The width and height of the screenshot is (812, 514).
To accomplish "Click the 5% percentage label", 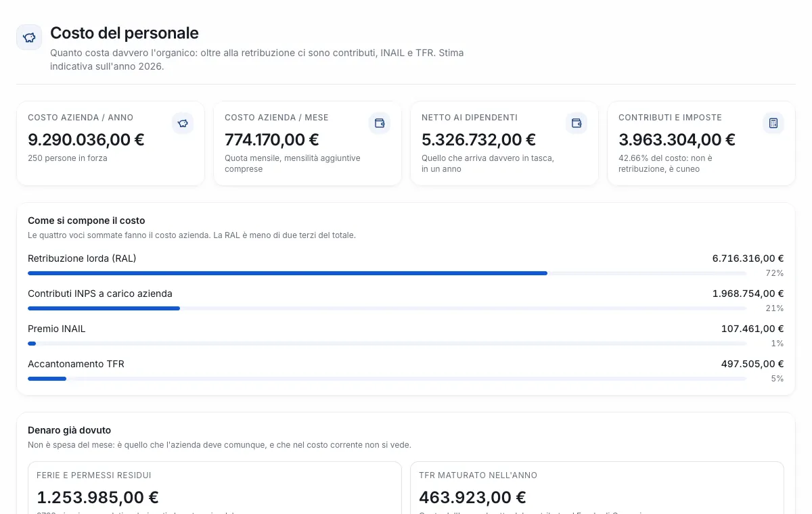I will click(777, 379).
